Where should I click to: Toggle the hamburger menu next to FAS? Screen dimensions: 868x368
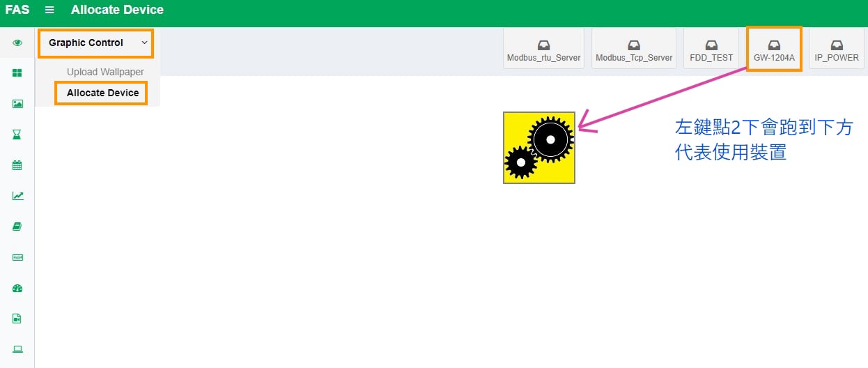(49, 10)
